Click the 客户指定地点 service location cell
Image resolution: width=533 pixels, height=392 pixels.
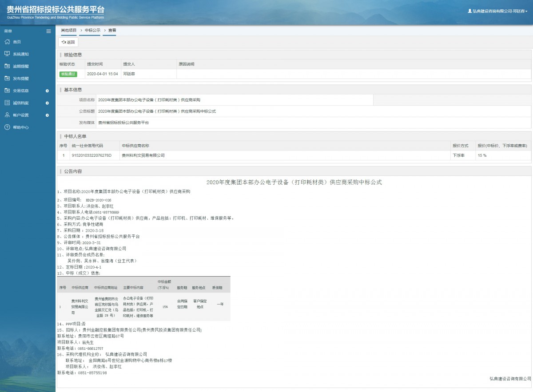200,304
